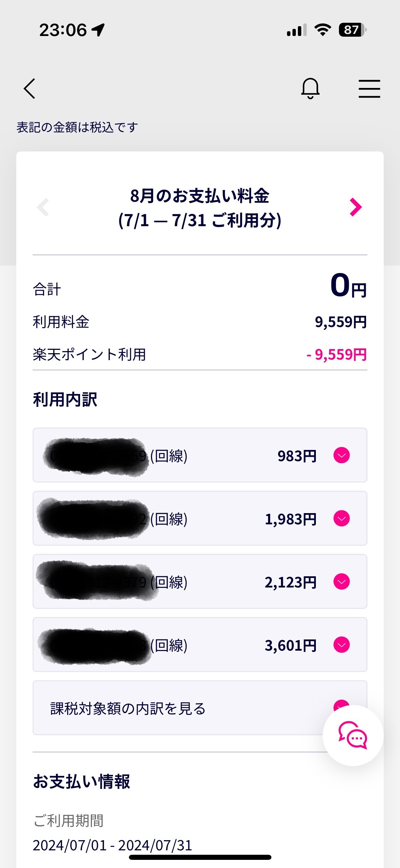Open notifications bell icon
The width and height of the screenshot is (400, 868).
tap(310, 88)
